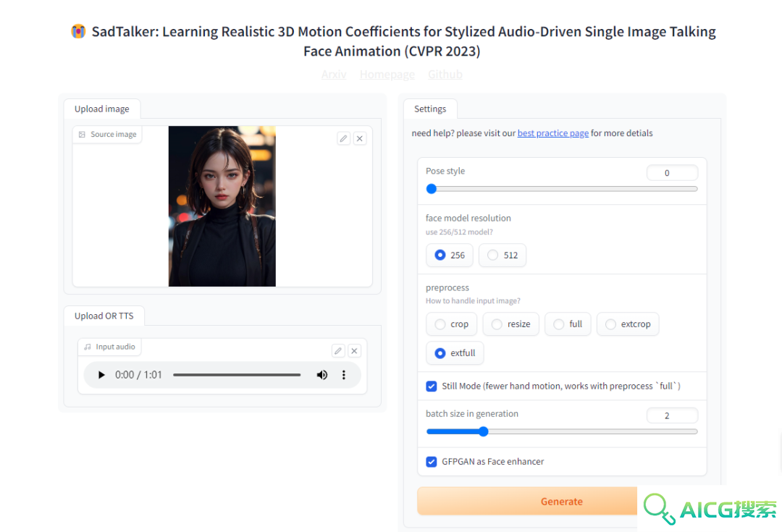Viewport: 782px width, 532px height.
Task: Click the Source image label icon
Action: tap(83, 135)
